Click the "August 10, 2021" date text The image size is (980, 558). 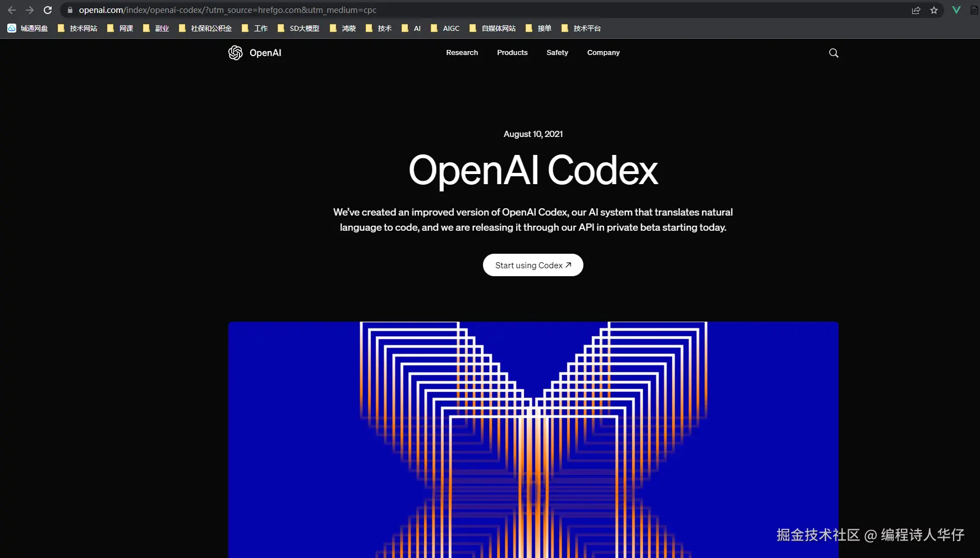[533, 134]
